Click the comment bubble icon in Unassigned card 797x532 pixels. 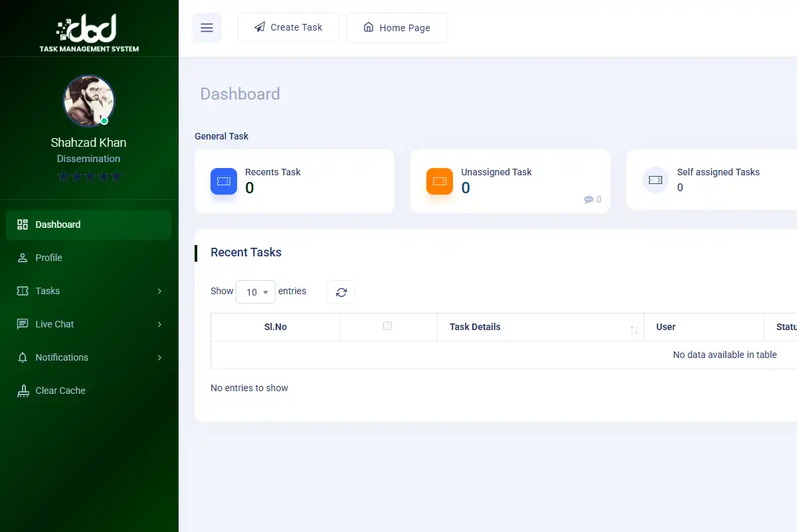588,199
